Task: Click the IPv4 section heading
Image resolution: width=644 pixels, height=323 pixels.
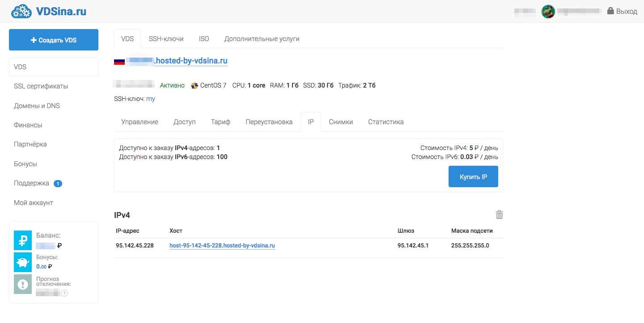Action: pos(122,215)
